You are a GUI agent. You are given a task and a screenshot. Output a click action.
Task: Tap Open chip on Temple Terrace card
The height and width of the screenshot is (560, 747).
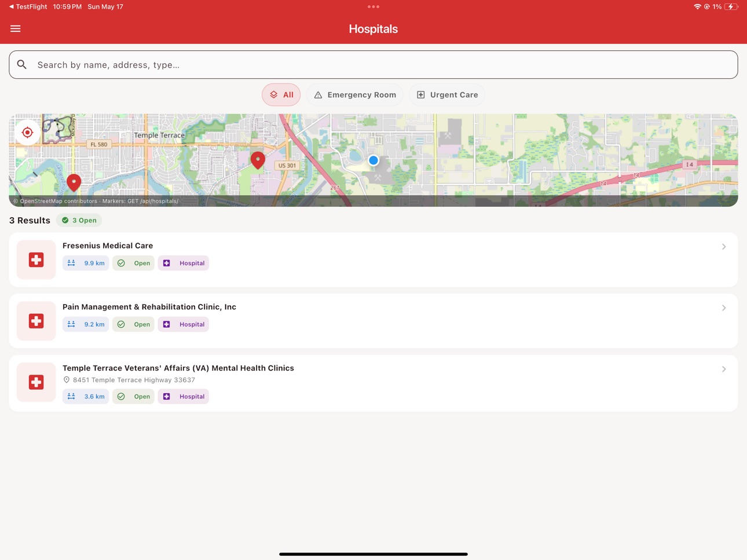pyautogui.click(x=134, y=397)
